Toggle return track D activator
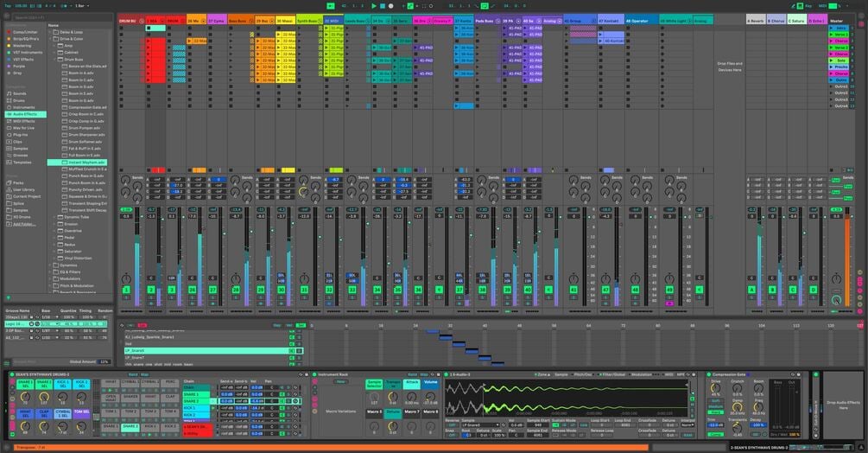The width and height of the screenshot is (868, 453). tap(814, 290)
